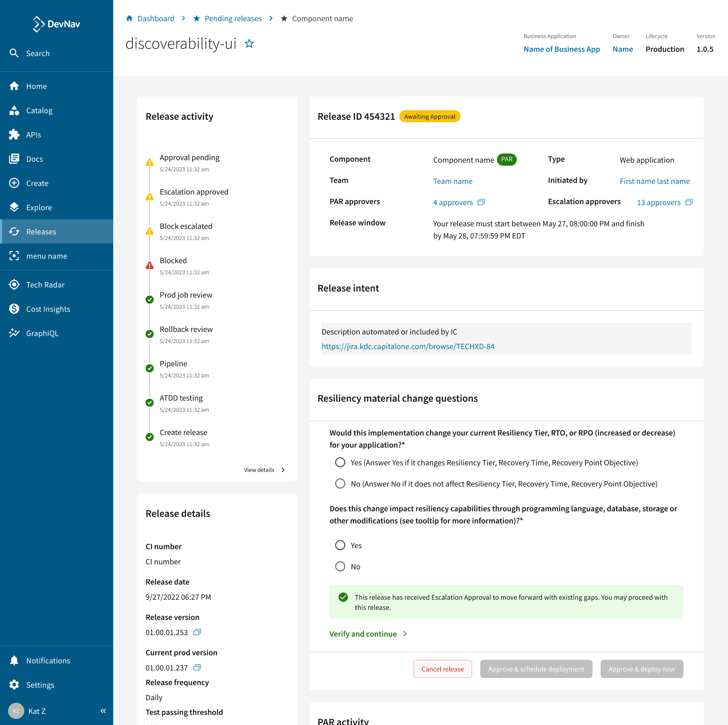Screen dimensions: 728x725
Task: Open the PAR approvers list popup icon
Action: [x=481, y=202]
